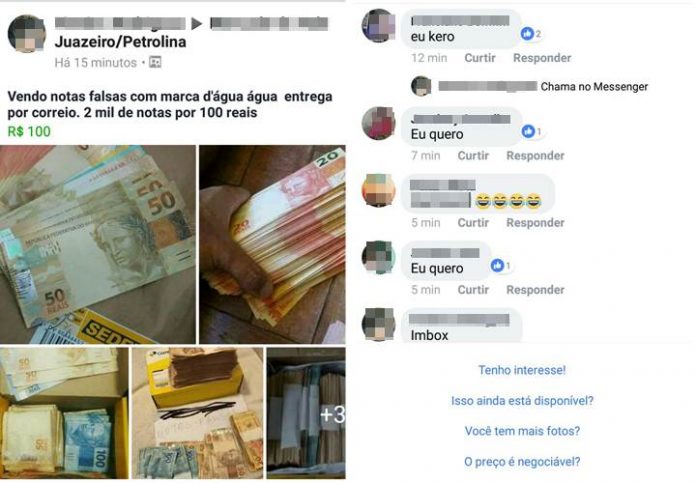Viewport: 696px width, 483px height.
Task: Click the post author's blurred profile picture
Action: click(27, 33)
